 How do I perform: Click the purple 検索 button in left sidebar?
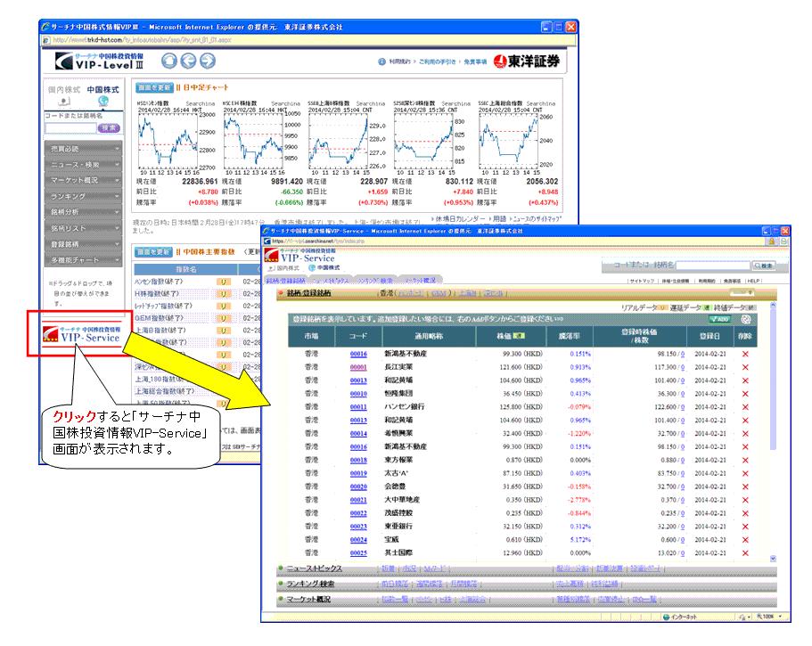click(109, 127)
